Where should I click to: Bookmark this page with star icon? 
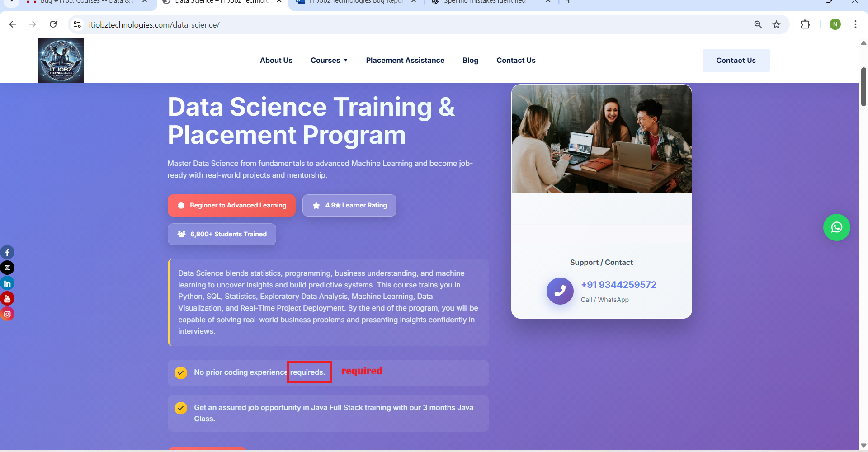pos(776,25)
